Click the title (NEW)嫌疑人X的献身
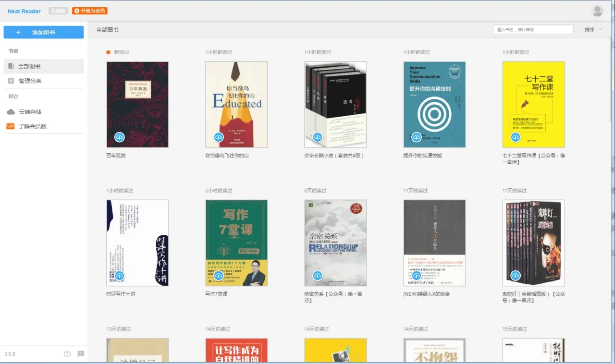The image size is (615, 364). coord(427,294)
